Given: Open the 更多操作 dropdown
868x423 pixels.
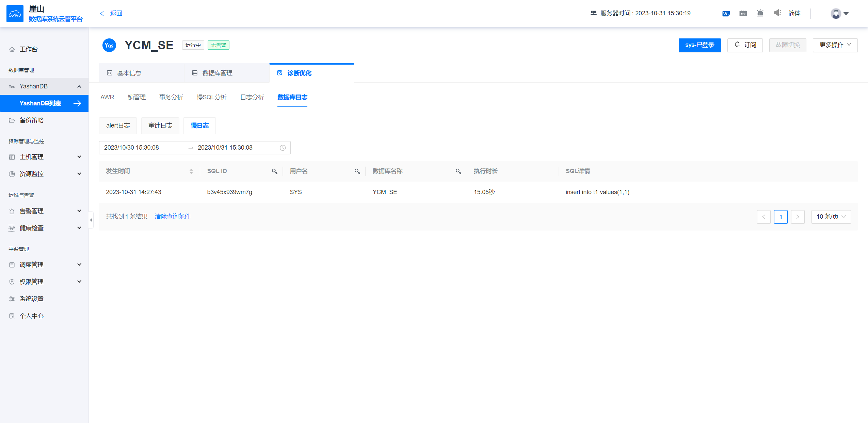Looking at the screenshot, I should coord(835,45).
